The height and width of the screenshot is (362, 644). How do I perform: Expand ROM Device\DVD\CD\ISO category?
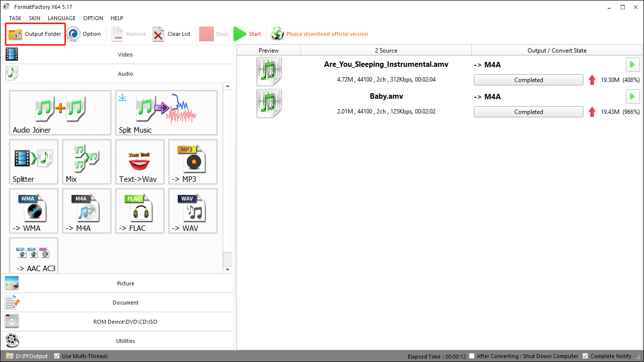117,322
